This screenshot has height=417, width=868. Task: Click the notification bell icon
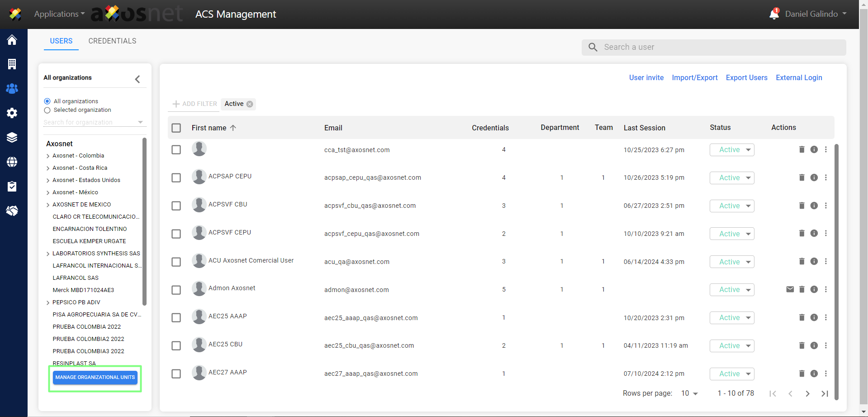click(x=774, y=14)
